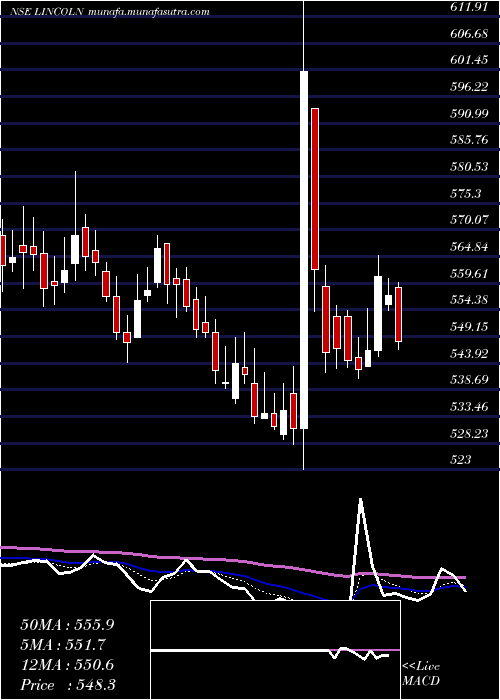Click the 590.99 price axis label
This screenshot has height=700, width=500.
click(469, 113)
